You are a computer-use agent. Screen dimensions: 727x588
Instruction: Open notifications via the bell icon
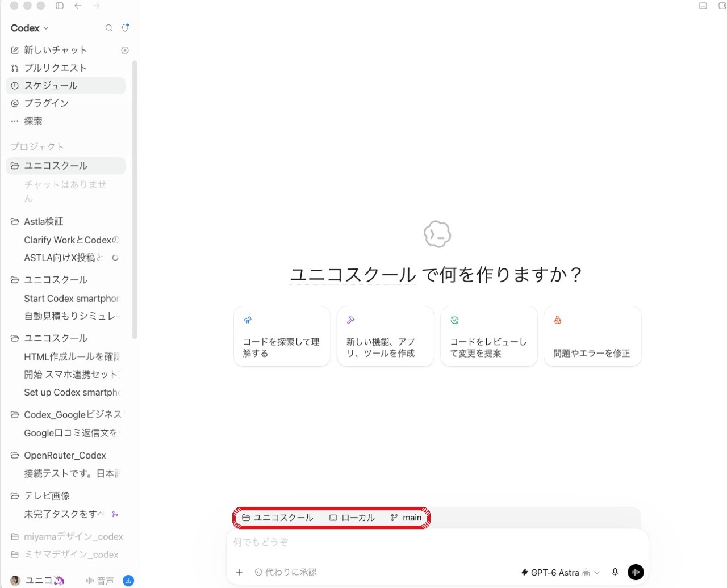(x=125, y=28)
